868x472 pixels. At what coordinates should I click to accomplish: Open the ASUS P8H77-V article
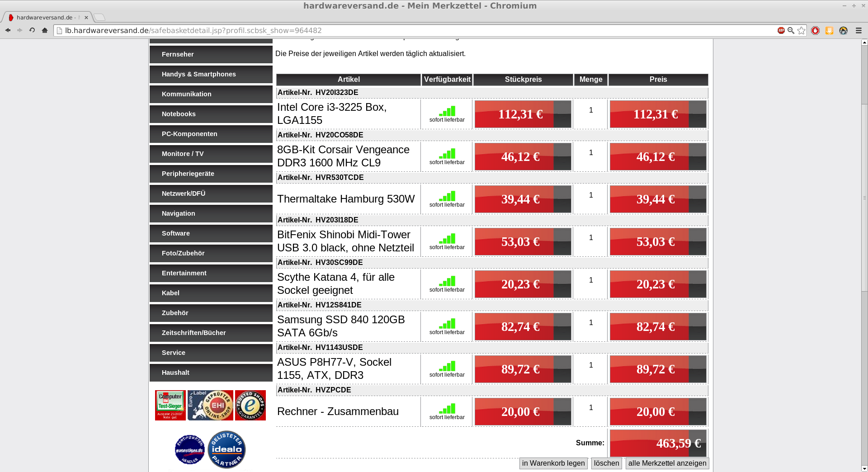(334, 368)
